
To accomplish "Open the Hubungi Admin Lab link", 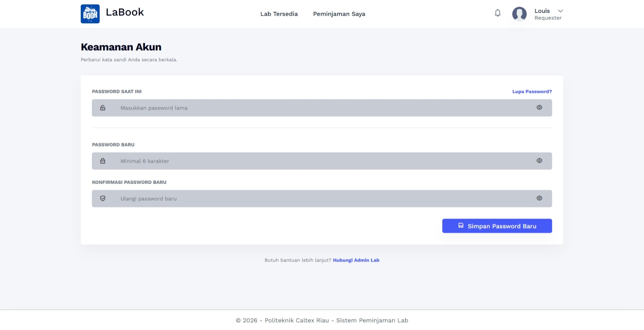I will point(356,260).
